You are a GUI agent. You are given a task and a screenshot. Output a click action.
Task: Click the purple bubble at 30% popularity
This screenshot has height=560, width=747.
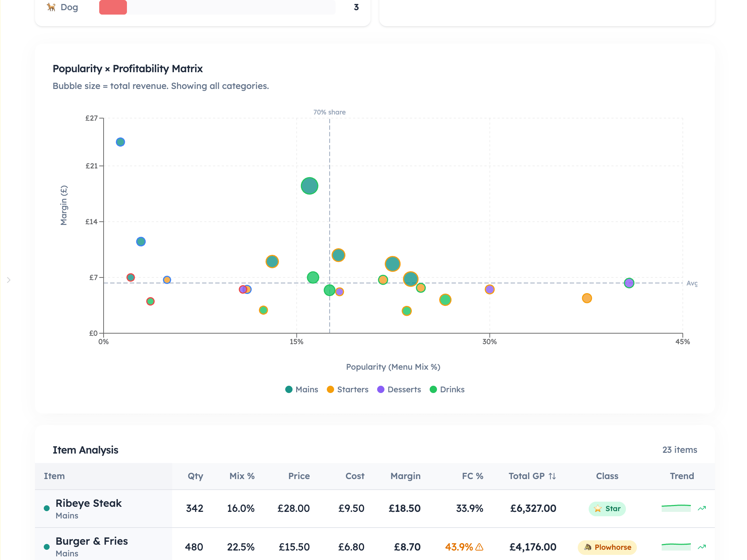[x=489, y=289]
